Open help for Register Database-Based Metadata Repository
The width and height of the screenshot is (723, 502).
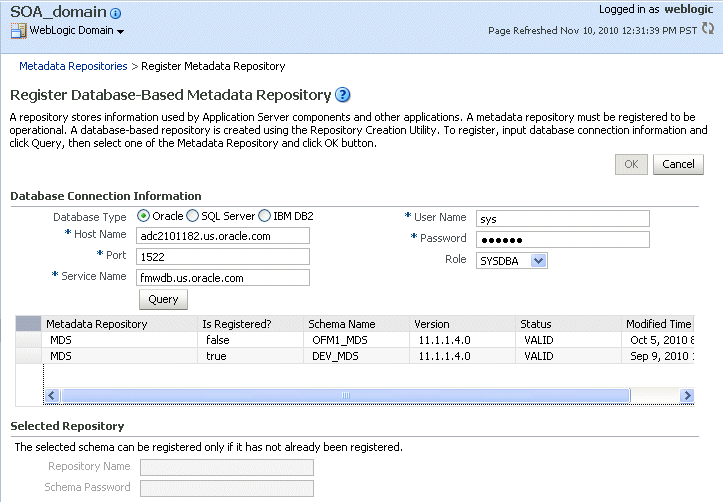click(343, 94)
